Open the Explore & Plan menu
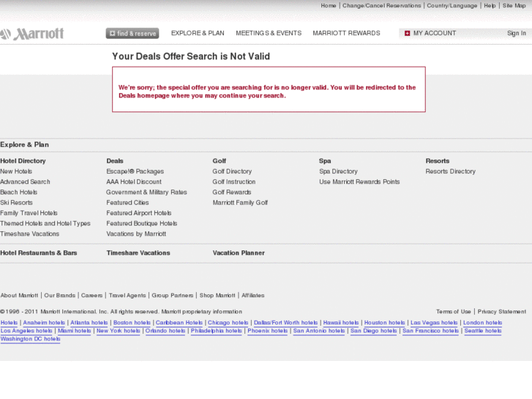Image resolution: width=532 pixels, height=399 pixels. pyautogui.click(x=198, y=33)
